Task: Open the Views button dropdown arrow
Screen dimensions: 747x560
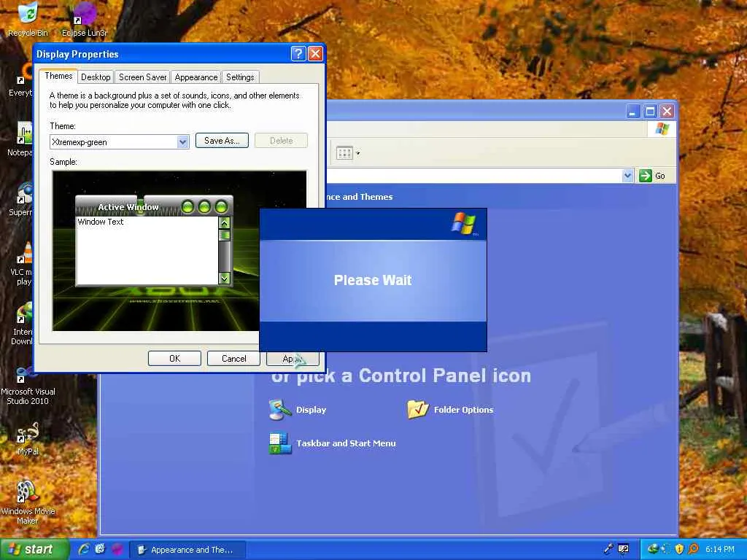Action: tap(357, 153)
